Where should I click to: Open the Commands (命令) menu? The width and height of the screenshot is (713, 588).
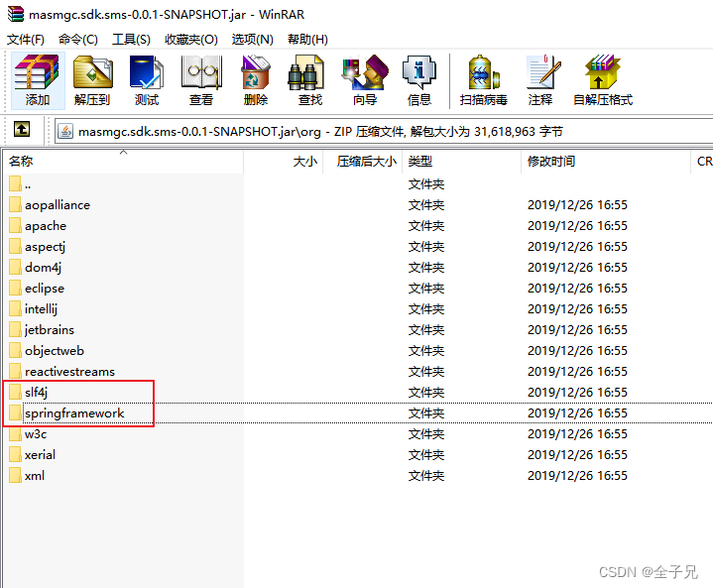[x=77, y=40]
